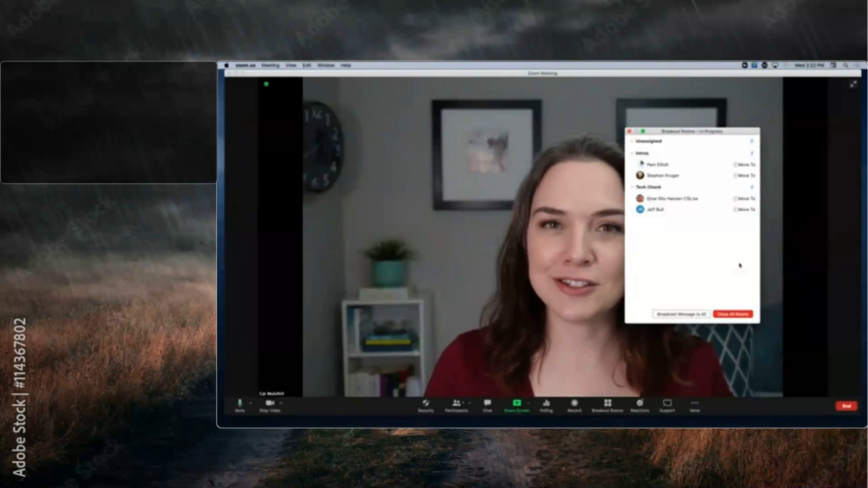868x488 pixels.
Task: Open the Support toolbar item
Action: [667, 405]
